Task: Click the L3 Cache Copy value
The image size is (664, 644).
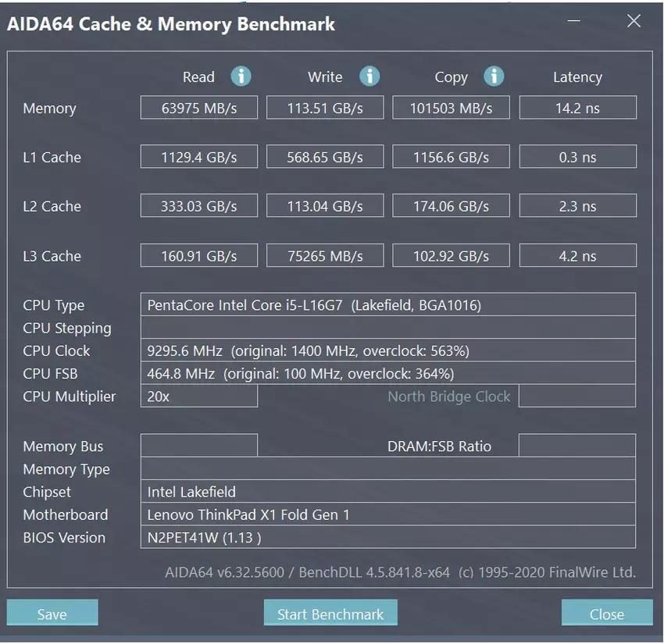Action: coord(451,255)
